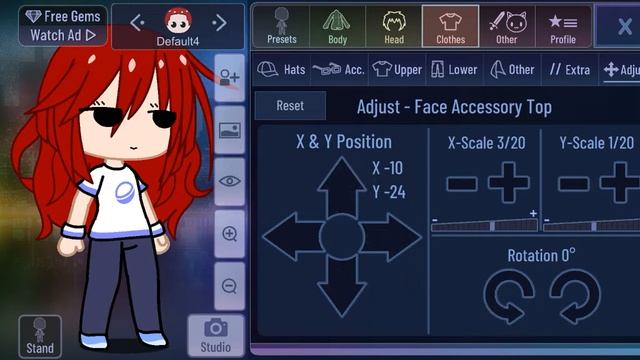Screen dimensions: 640x360
Task: Click the Rotation 0° label
Action: pos(542,256)
